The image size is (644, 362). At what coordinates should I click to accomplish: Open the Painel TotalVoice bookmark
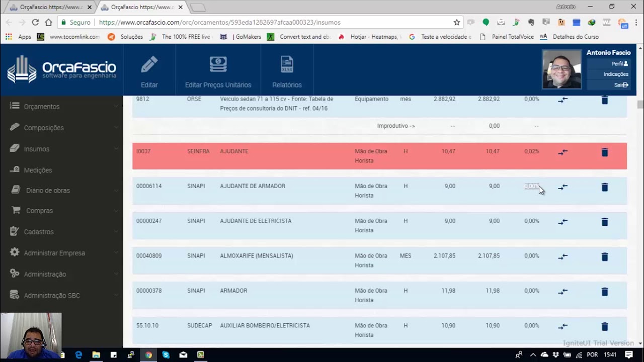[x=508, y=37]
